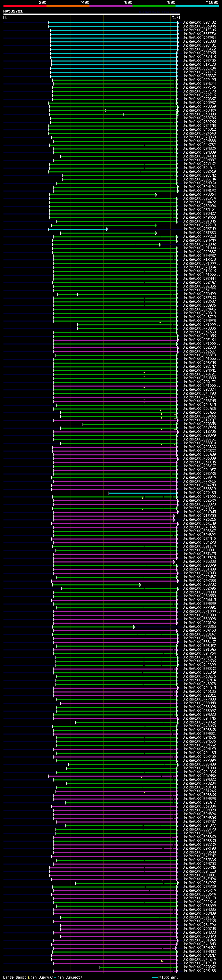Screen dimensions: 222x980
Task: Open hit UniRef100_Q84TM8
Action: (x=199, y=125)
